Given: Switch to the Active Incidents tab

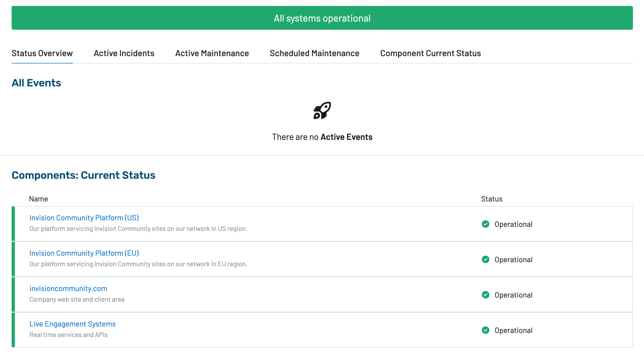Looking at the screenshot, I should point(124,53).
